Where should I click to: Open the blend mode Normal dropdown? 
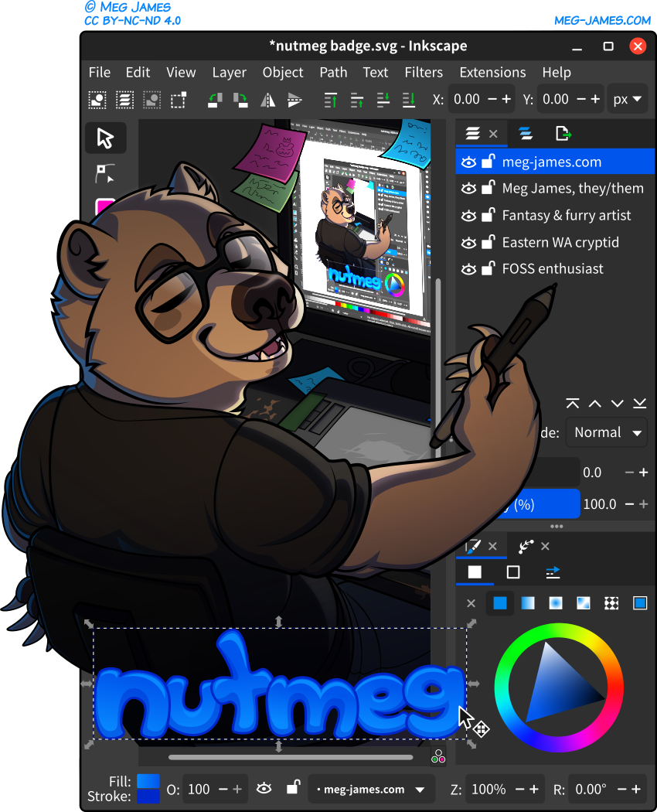click(606, 432)
